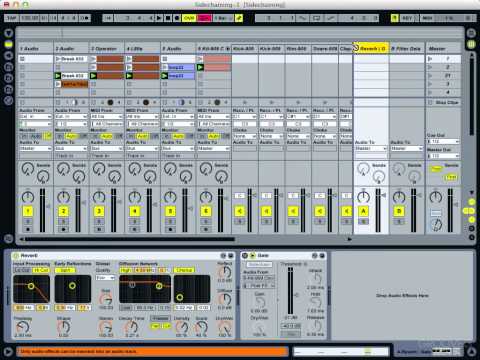Toggle return A activator button
Image resolution: width=480 pixels, height=360 pixels.
(363, 211)
